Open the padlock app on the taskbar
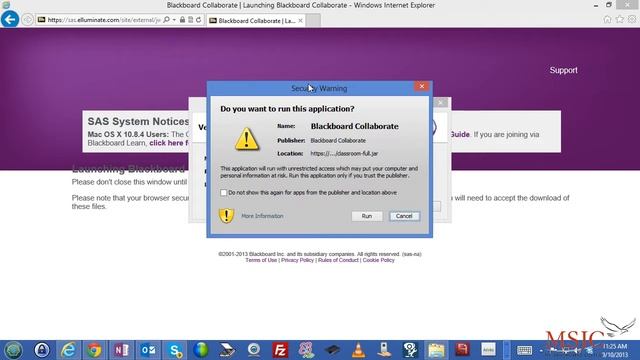This screenshot has height=360, width=640. (42, 350)
